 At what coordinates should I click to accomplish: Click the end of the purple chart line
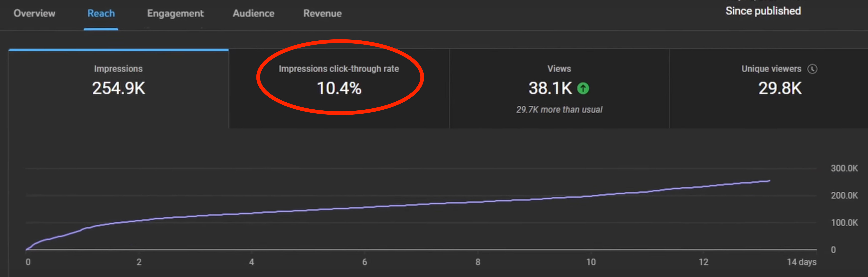[x=769, y=181]
